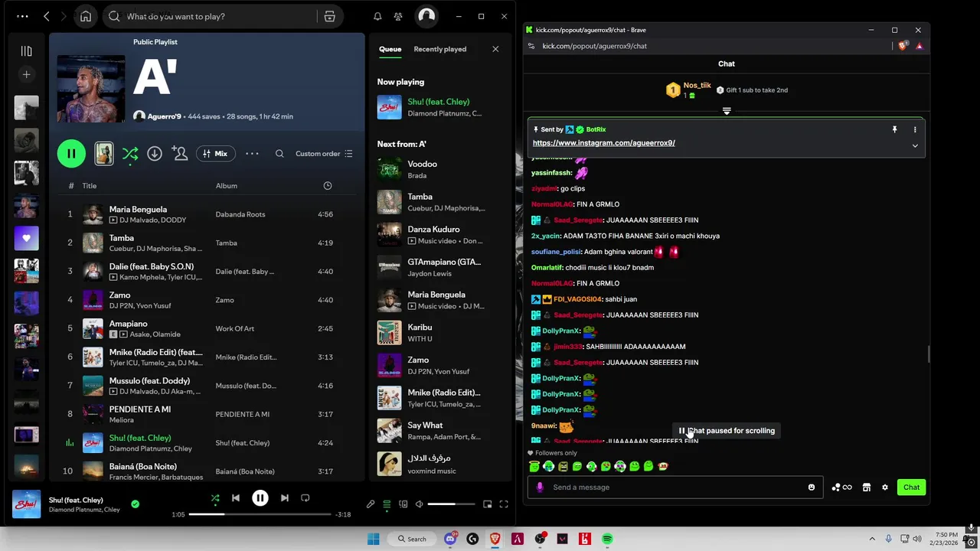Invite collaborators to playlist

[x=180, y=154]
